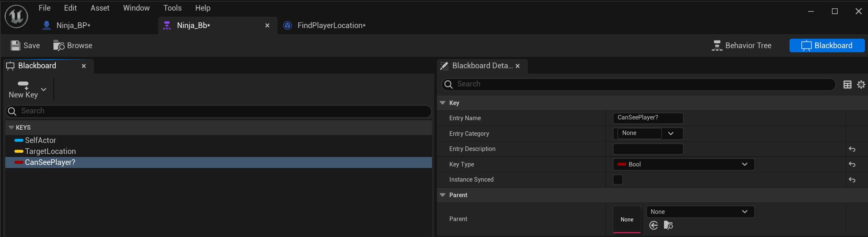Click the New Key icon

pyautogui.click(x=23, y=85)
